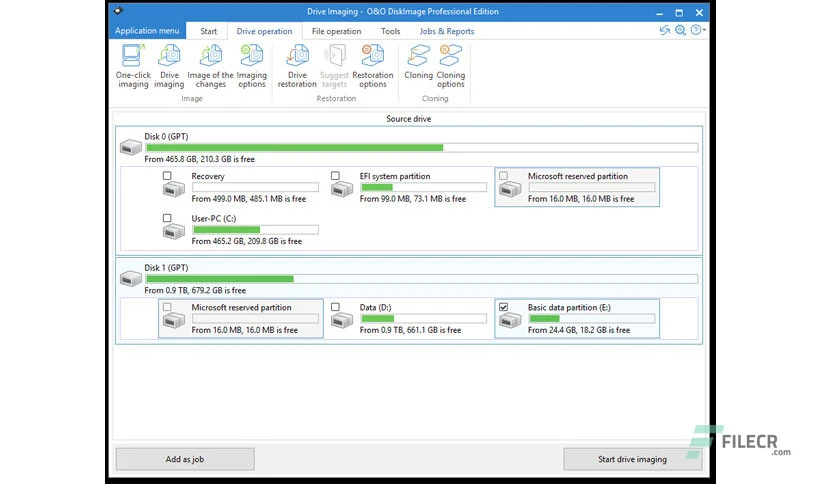Click the 'Source drive' heading
Viewport: 836px width, 484px height.
(409, 119)
